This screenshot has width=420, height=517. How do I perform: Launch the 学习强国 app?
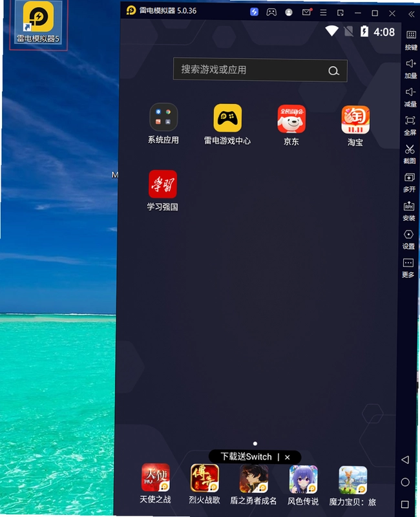tap(163, 184)
